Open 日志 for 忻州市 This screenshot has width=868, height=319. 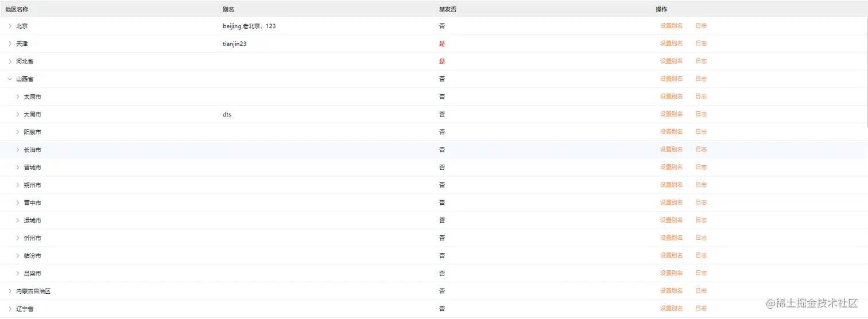701,238
